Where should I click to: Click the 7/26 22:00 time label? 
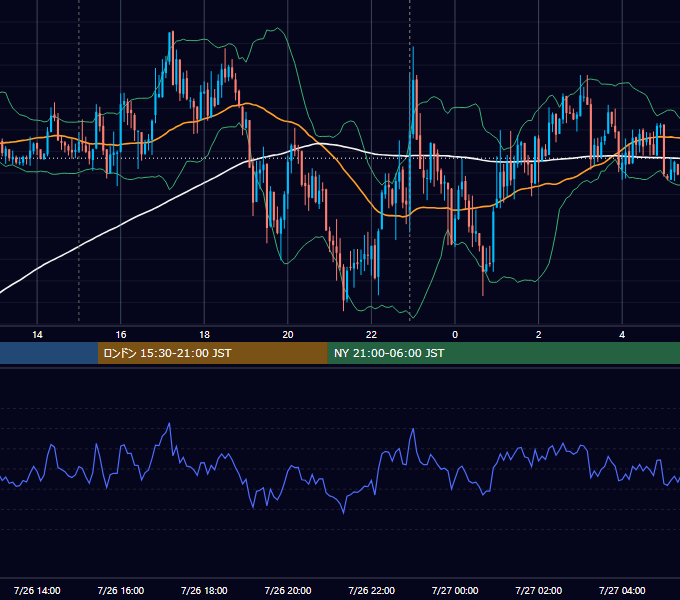coord(372,590)
